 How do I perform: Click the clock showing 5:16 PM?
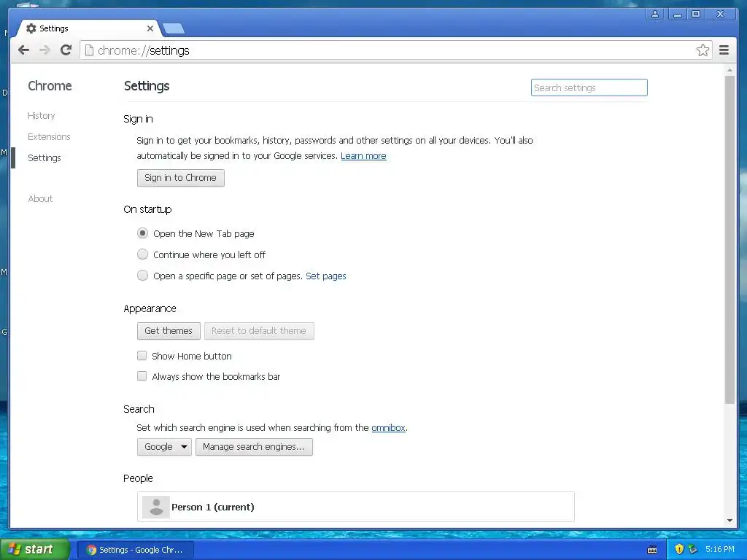[x=720, y=549]
